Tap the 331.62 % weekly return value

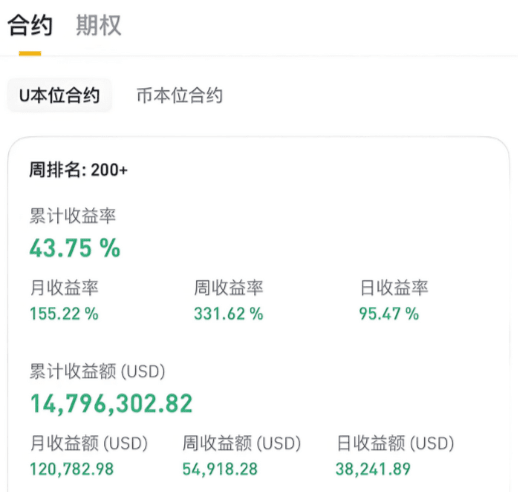(x=229, y=314)
